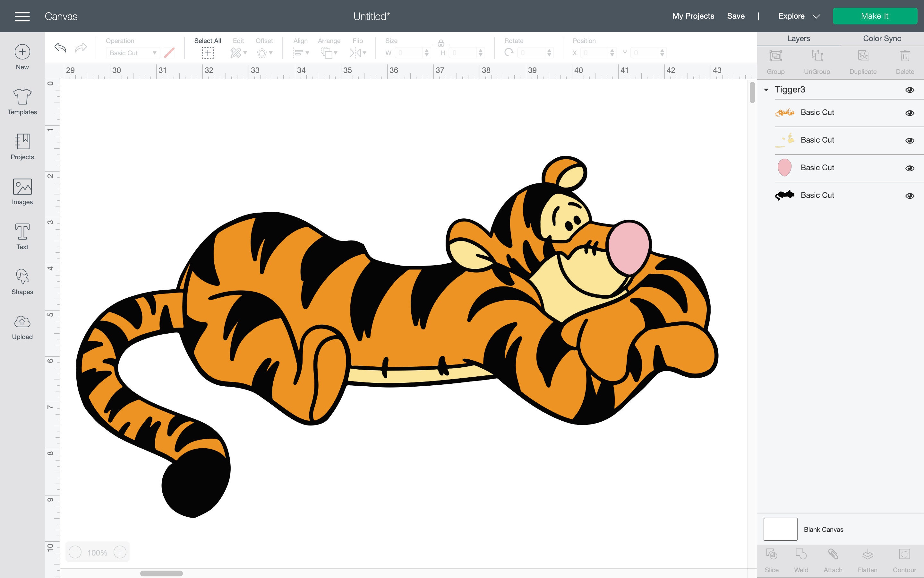Click the Tigger image on canvas

pos(397,337)
